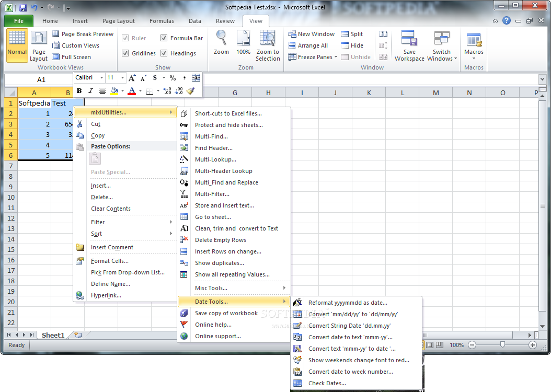Set zoom to 100% from the ribbon
This screenshot has height=392, width=551.
(x=243, y=43)
